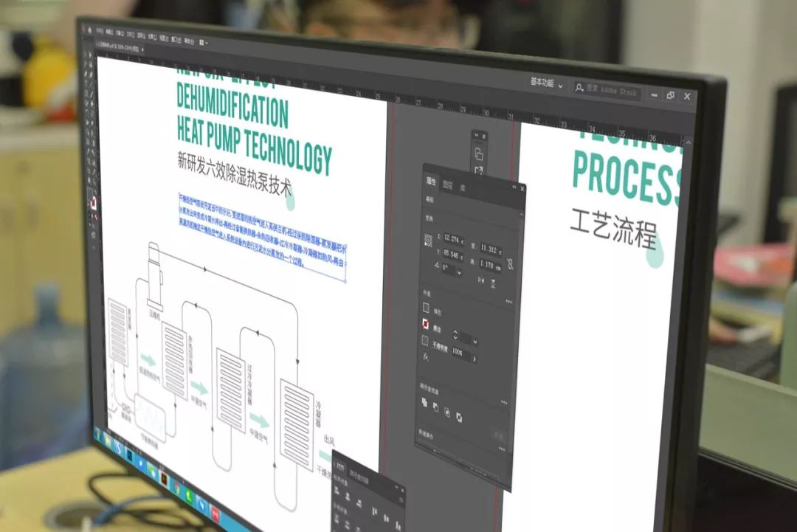Open more options in the Pathfinder section

click(504, 402)
